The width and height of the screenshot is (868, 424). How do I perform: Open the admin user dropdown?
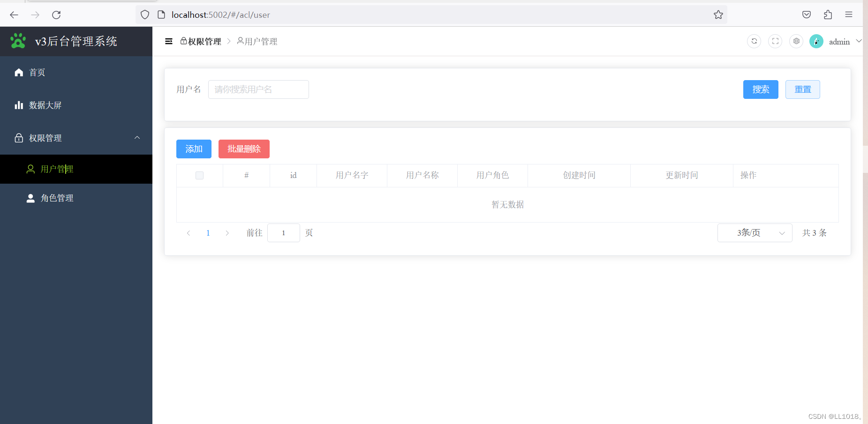click(845, 42)
